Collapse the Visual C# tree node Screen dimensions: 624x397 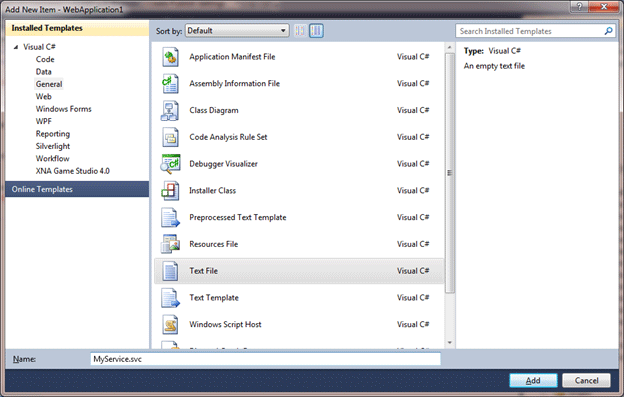click(16, 47)
